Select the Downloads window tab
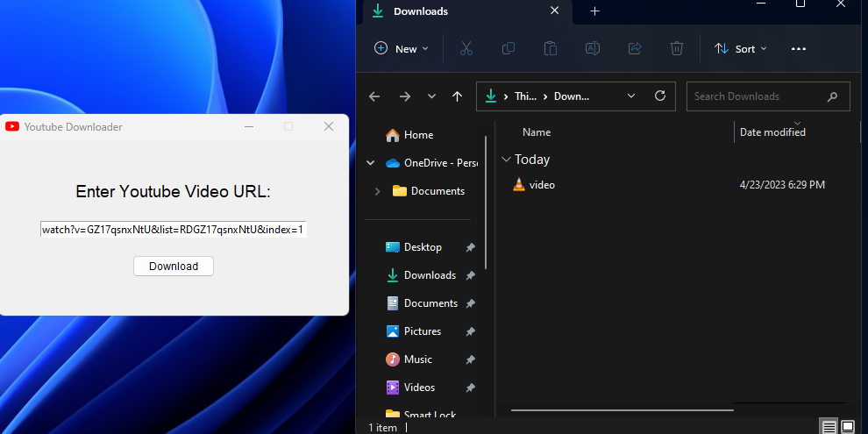This screenshot has height=434, width=868. click(466, 11)
